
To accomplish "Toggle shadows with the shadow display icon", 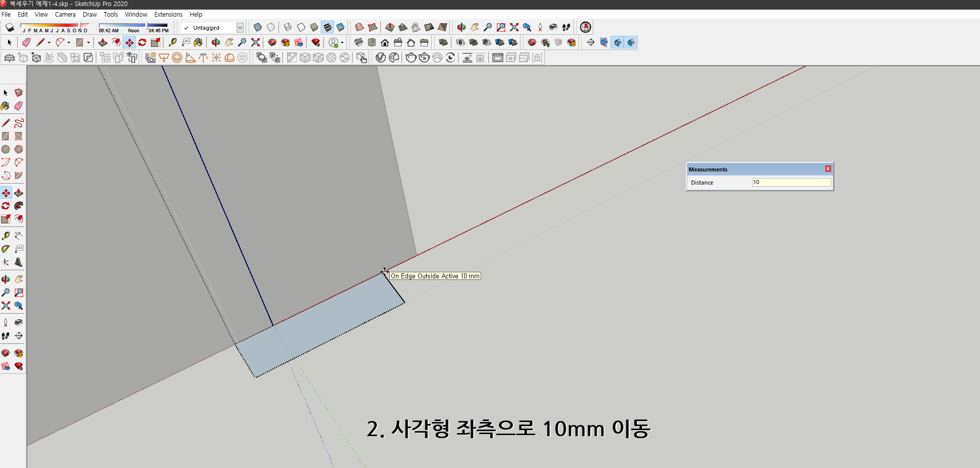I will point(9,27).
